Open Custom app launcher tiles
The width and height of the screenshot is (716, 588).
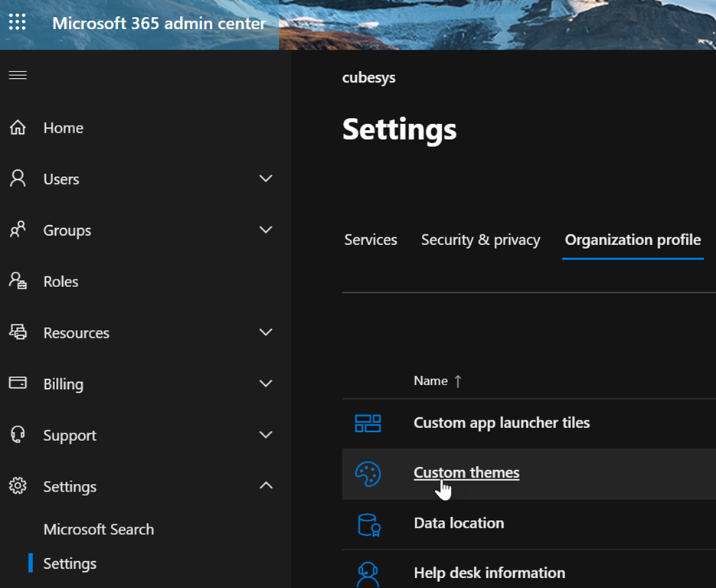pos(502,423)
